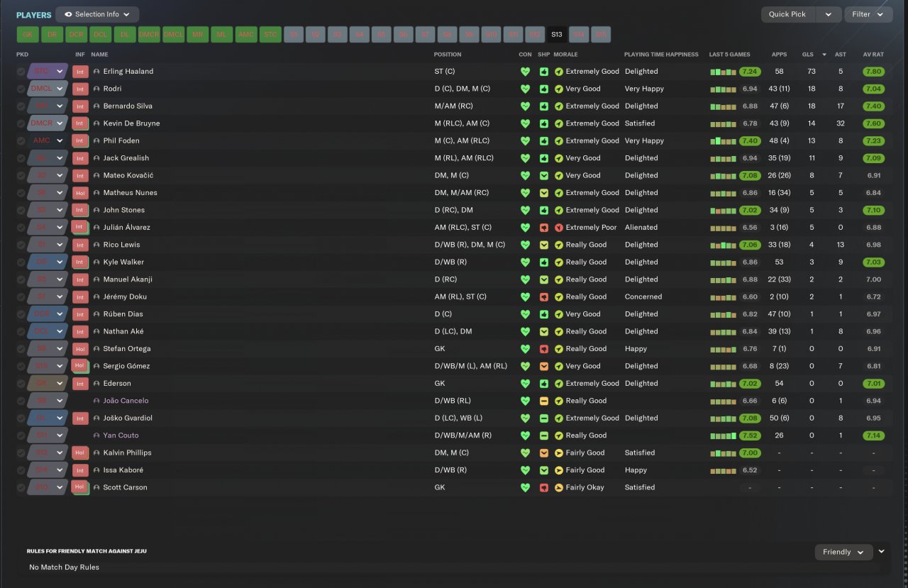Click the Int info badge for Erling Haaland

click(x=80, y=72)
